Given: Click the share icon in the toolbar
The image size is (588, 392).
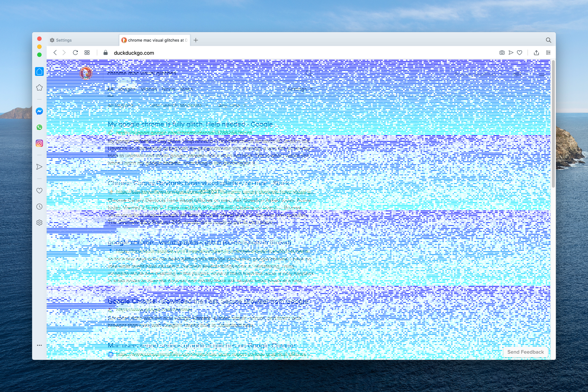Looking at the screenshot, I should (x=536, y=52).
